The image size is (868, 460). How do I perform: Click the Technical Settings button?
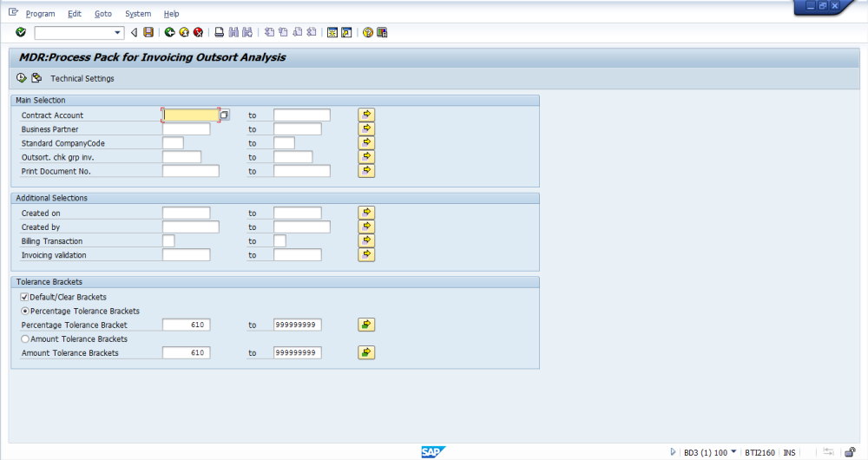point(82,79)
